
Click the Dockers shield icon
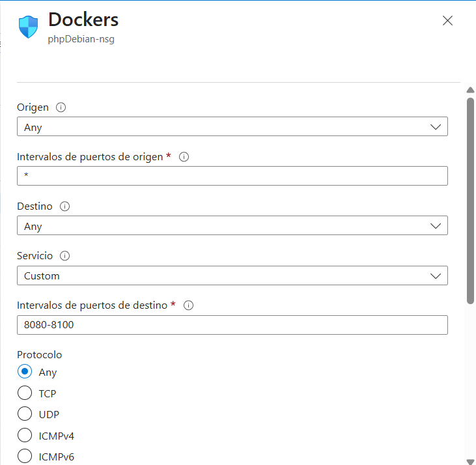coord(29,27)
